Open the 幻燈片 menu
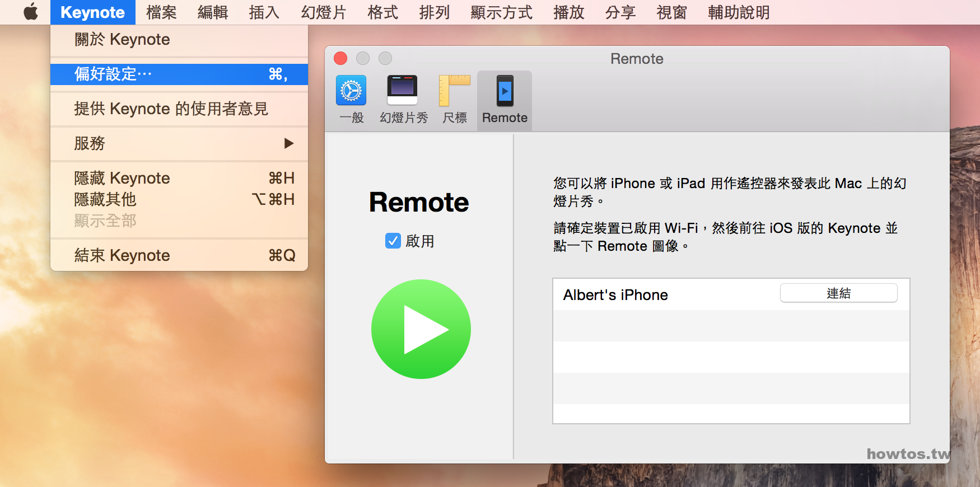Viewport: 980px width, 487px height. (324, 12)
